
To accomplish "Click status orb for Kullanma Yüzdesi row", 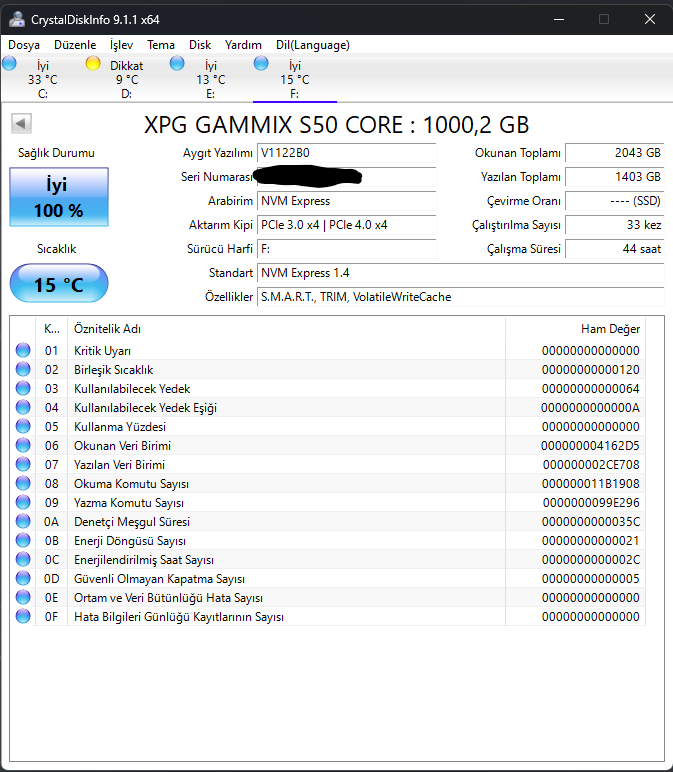I will click(x=23, y=426).
